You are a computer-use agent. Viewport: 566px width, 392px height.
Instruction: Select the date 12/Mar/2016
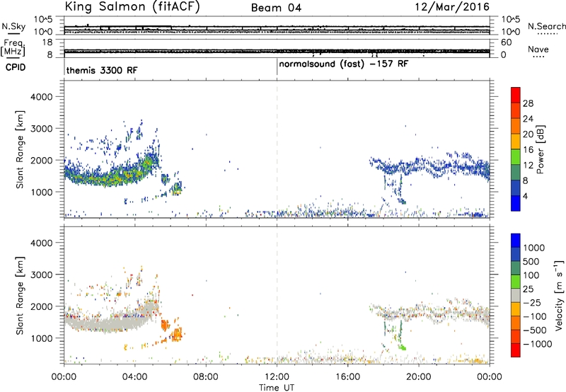pos(452,7)
